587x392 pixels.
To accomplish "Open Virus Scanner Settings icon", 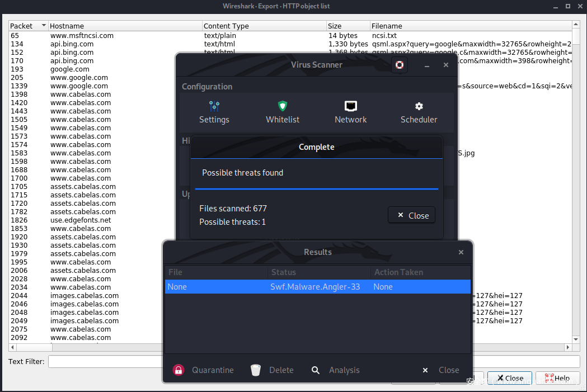I will point(214,106).
